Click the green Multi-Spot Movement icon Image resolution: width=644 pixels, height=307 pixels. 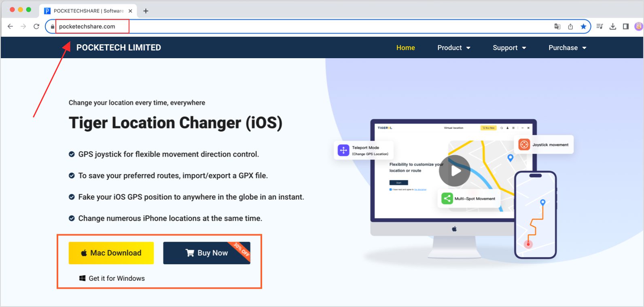point(447,198)
